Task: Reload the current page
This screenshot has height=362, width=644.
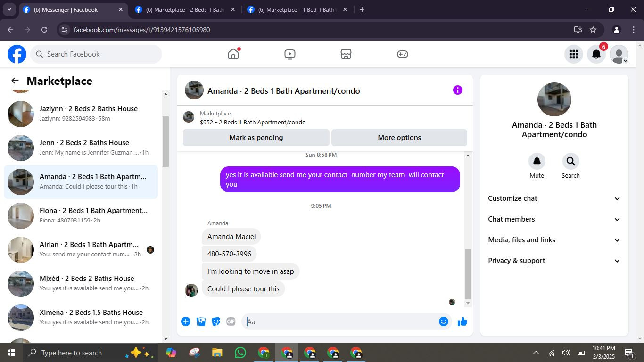Action: point(44,30)
